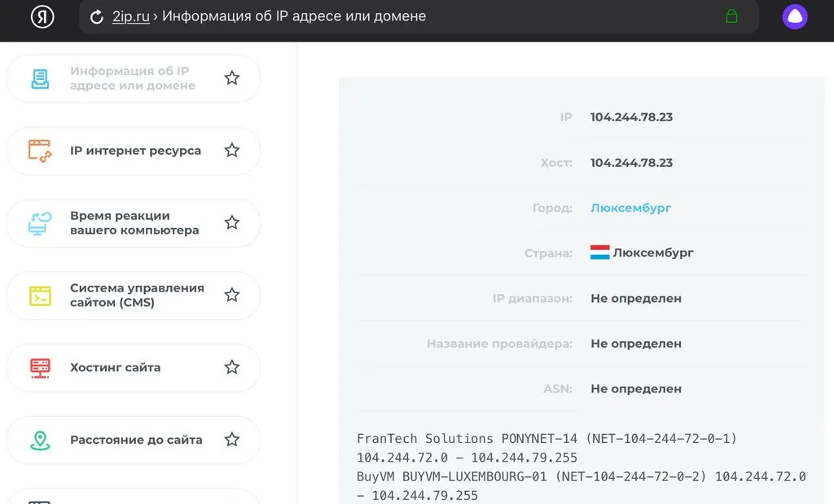
Task: Star 'Система управления сайтом (CMS)' item
Action: 232,295
